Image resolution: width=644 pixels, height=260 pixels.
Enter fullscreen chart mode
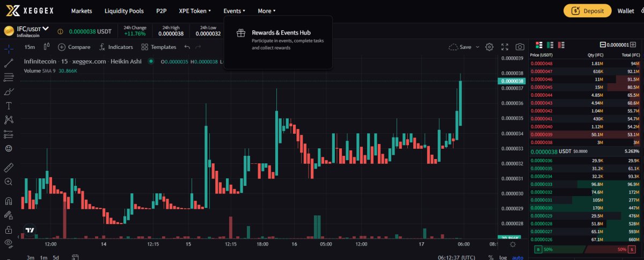coord(504,47)
